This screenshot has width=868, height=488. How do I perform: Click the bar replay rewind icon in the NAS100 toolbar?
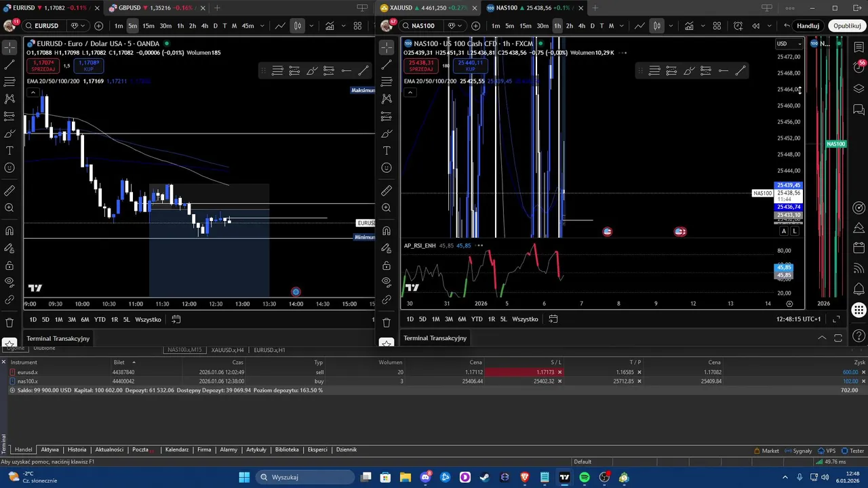756,26
